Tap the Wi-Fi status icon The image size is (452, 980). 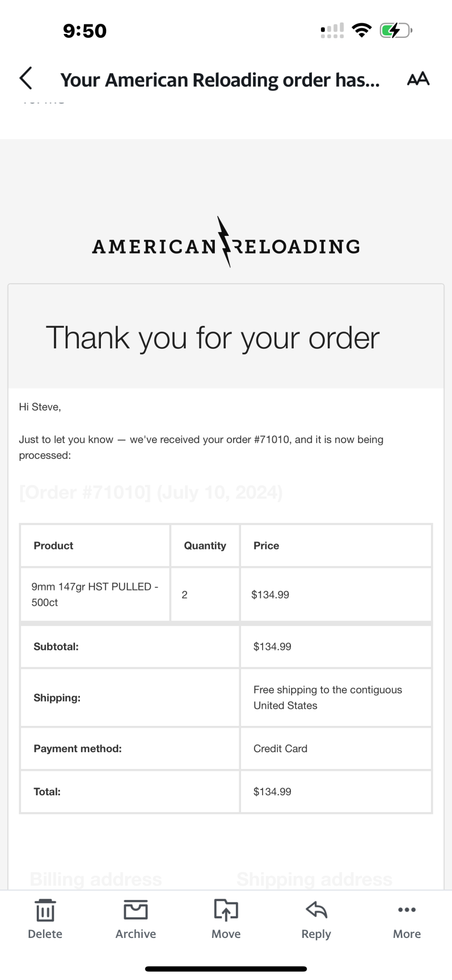pos(362,30)
